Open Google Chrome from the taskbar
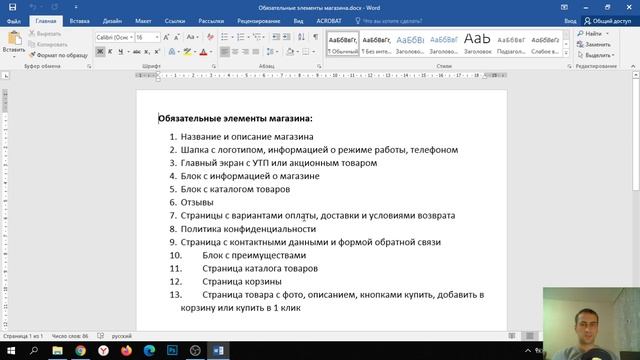This screenshot has height=360, width=640. [x=80, y=351]
